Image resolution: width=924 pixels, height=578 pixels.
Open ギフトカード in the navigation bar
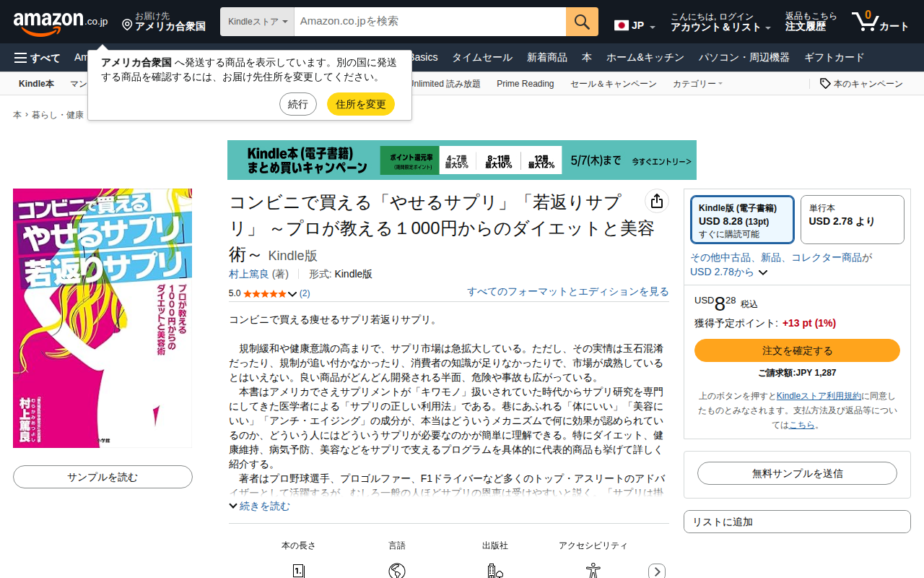point(834,58)
